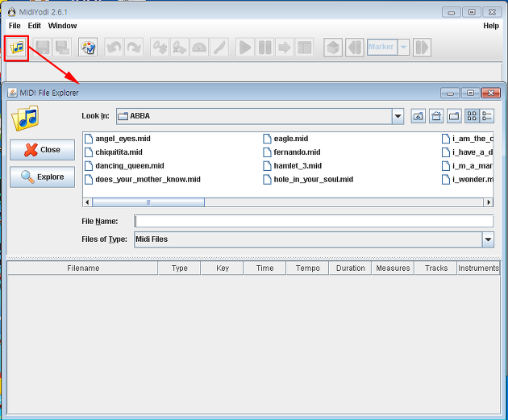Click the Explore button
508x420 pixels.
43,177
